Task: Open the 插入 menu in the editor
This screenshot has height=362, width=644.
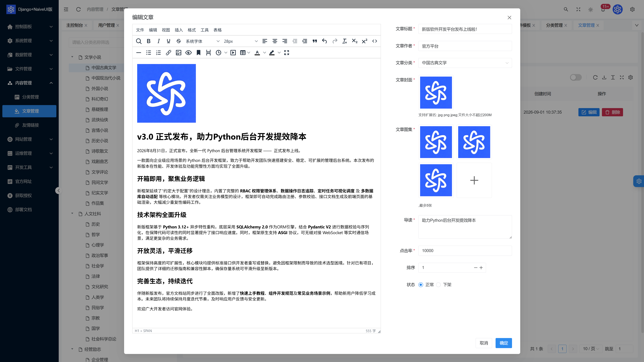Action: coord(178,30)
